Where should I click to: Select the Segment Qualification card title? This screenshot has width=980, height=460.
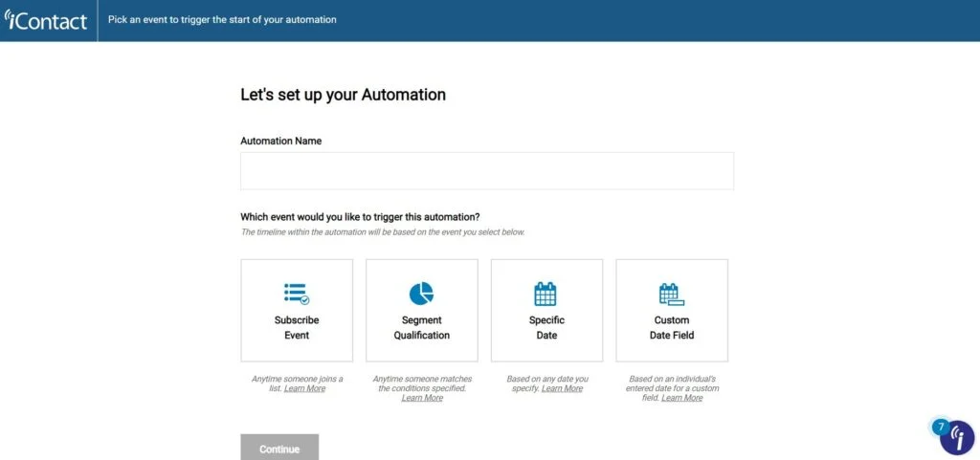coord(422,328)
